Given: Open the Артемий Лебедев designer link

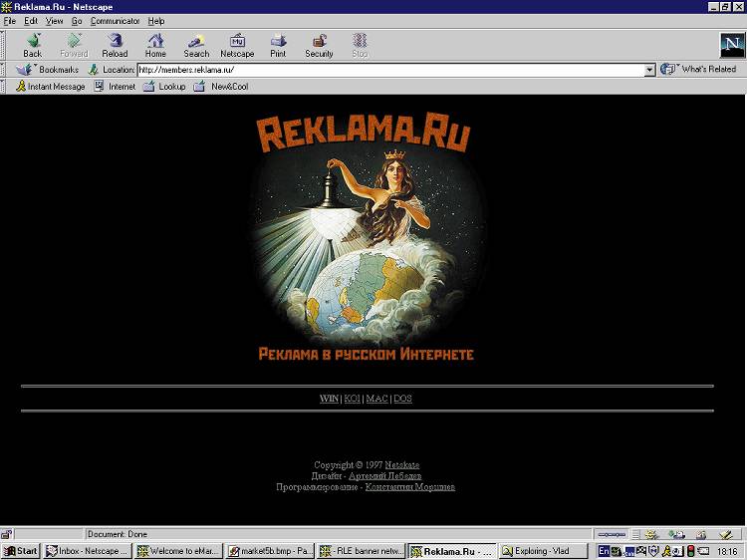Looking at the screenshot, I should coord(384,475).
